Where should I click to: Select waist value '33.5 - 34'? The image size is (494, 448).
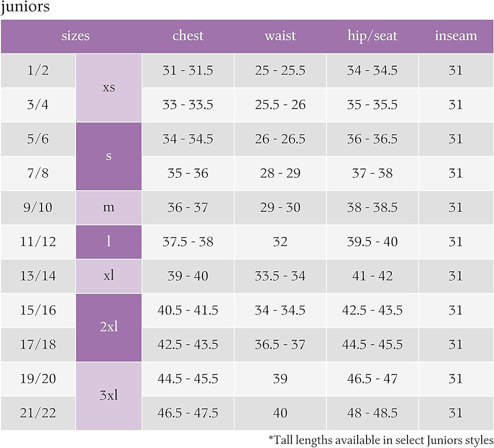pyautogui.click(x=280, y=276)
